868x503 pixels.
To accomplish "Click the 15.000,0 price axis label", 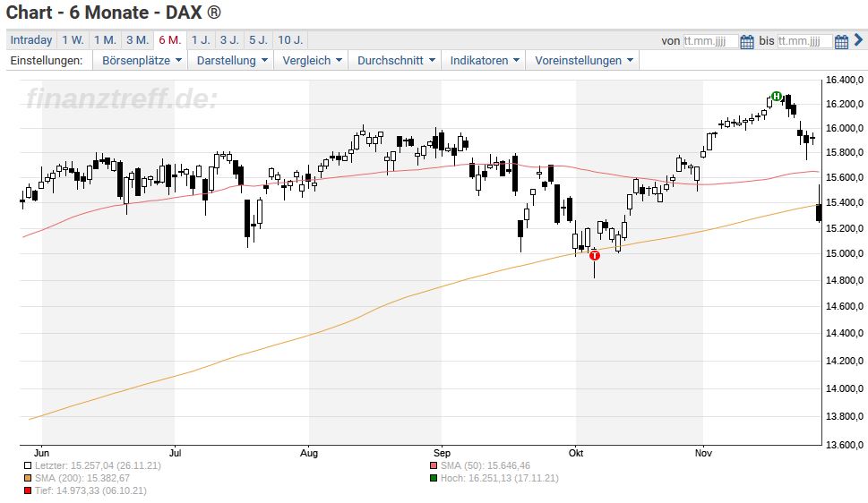I will click(x=844, y=254).
